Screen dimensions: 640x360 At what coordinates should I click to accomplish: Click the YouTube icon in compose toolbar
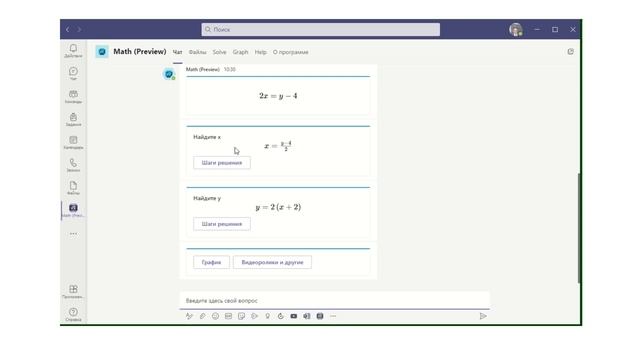pyautogui.click(x=293, y=316)
